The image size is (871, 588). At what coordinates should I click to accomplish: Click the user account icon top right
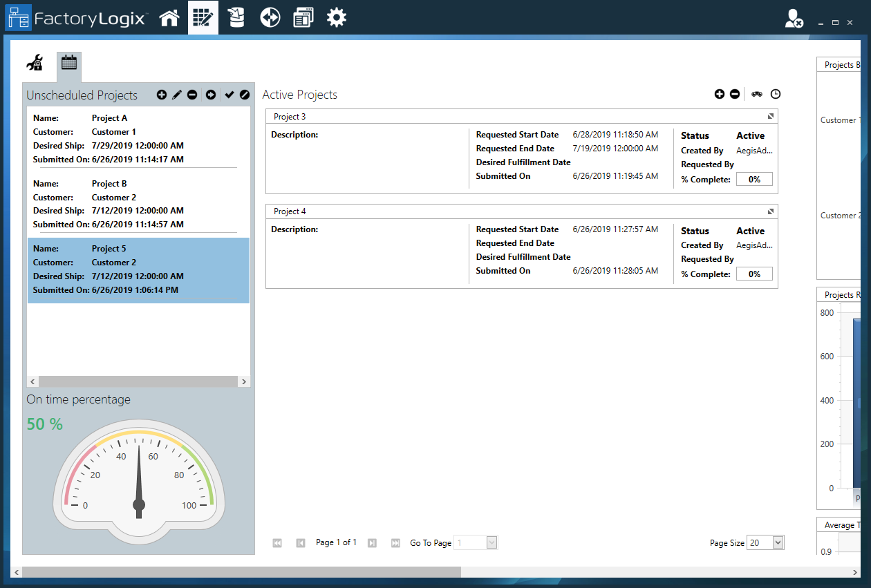[793, 18]
